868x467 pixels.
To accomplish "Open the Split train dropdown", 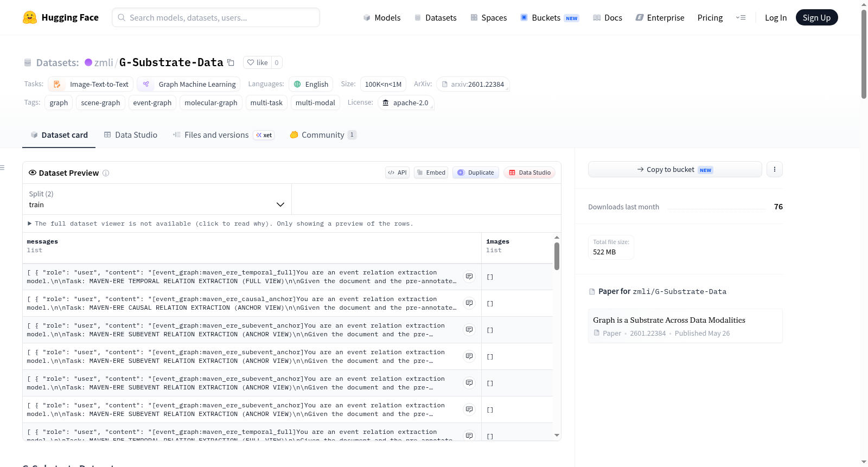I will 157,199.
